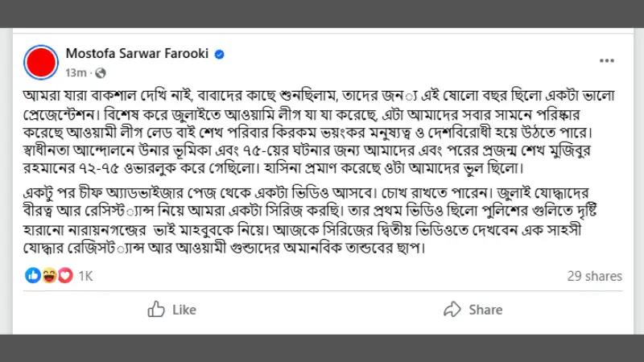Click the dark gray bar at top
Image resolution: width=644 pixels, height=362 pixels.
click(322, 14)
